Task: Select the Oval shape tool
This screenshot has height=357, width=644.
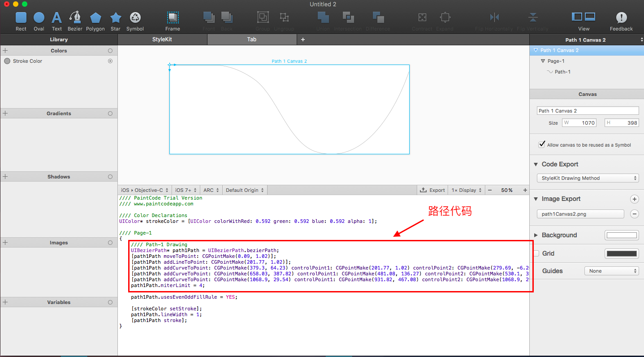Action: tap(39, 18)
